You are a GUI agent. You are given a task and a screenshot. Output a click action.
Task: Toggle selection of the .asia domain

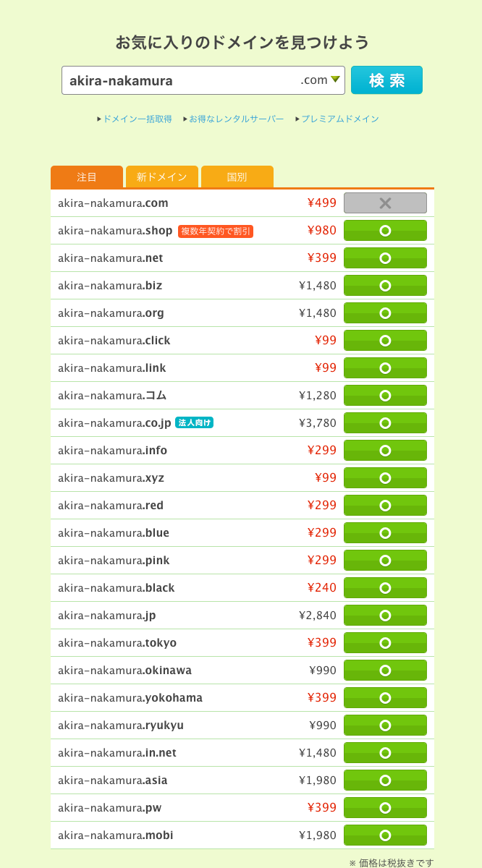pyautogui.click(x=385, y=780)
